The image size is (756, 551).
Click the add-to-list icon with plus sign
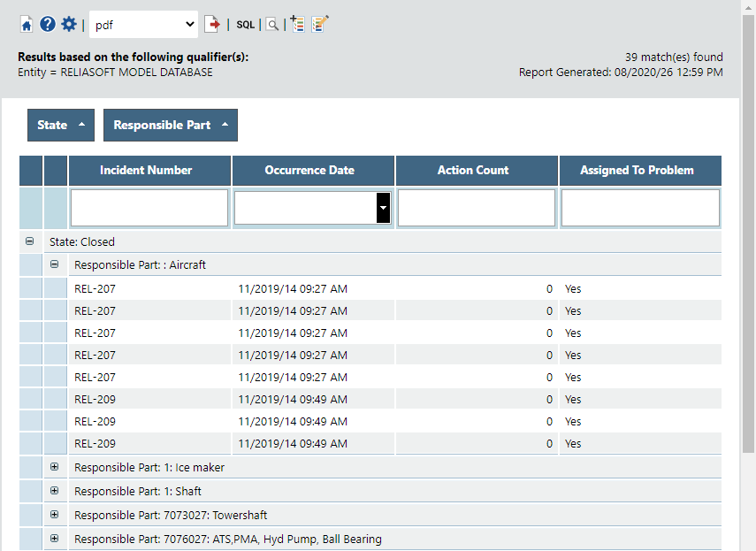point(297,25)
